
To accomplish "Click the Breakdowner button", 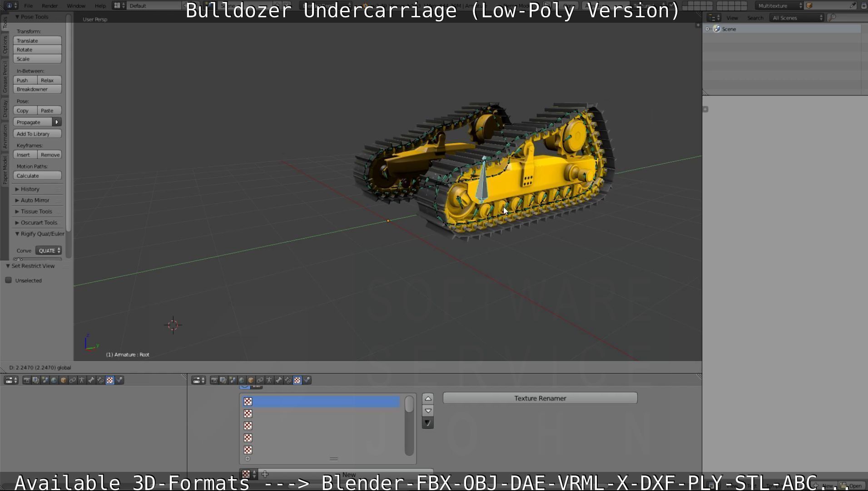I will pos(37,90).
